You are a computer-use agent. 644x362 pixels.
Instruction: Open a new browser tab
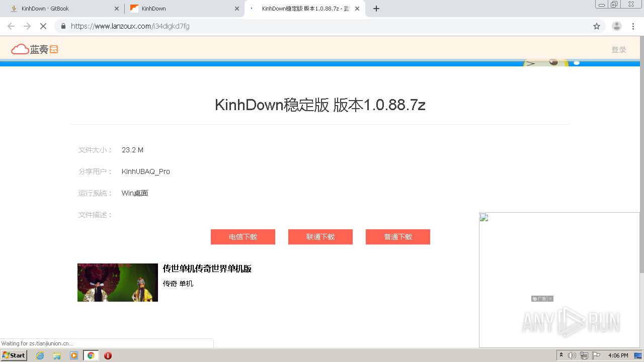[x=376, y=9]
